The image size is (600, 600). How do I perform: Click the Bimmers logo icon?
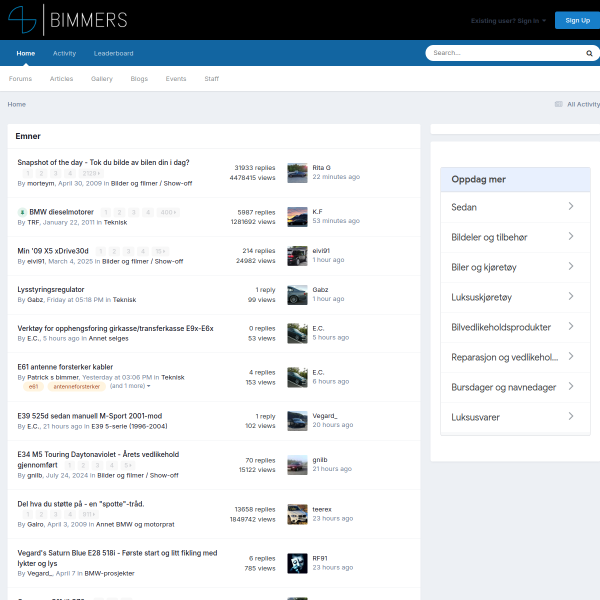[22, 20]
